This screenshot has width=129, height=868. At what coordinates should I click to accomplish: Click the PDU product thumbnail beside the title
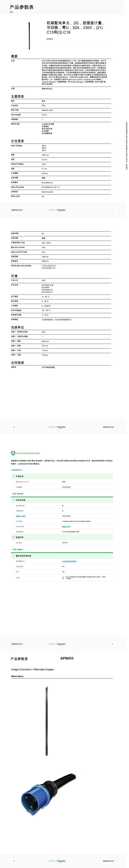click(29, 35)
